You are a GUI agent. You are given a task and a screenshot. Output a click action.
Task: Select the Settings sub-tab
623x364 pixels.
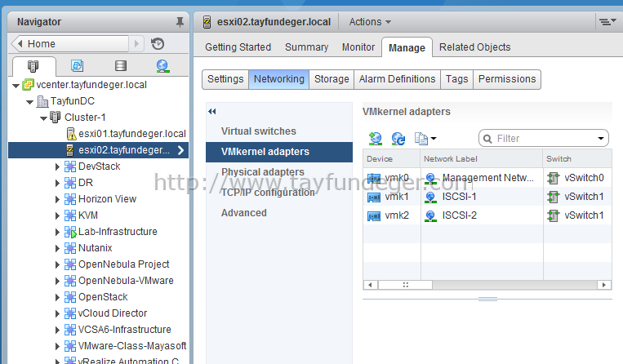tap(225, 79)
